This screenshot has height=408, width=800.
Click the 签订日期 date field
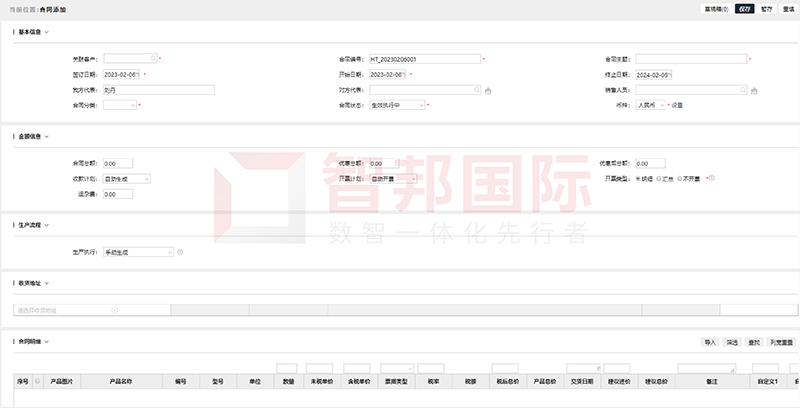pos(121,74)
